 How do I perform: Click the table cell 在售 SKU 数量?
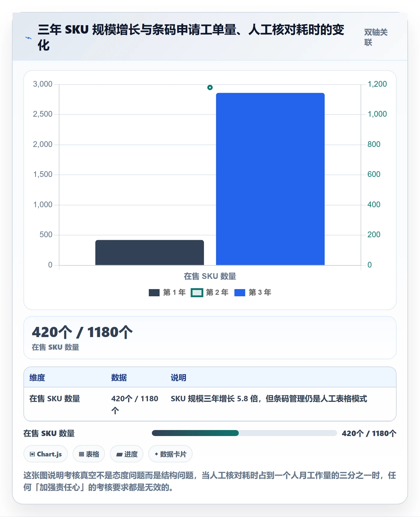(55, 399)
